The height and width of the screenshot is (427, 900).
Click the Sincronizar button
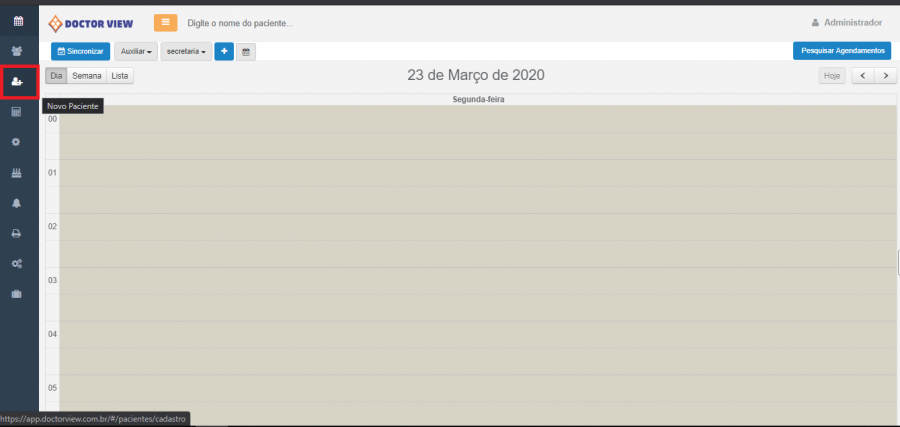[x=80, y=52]
